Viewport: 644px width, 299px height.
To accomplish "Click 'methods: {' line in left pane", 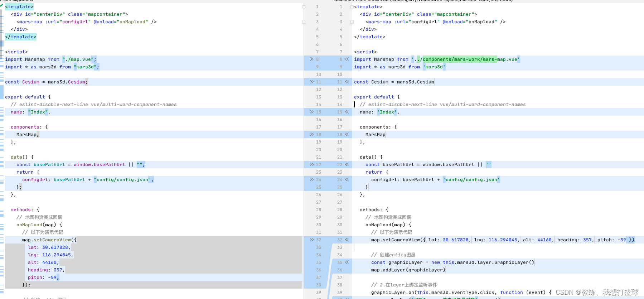I will 25,210.
